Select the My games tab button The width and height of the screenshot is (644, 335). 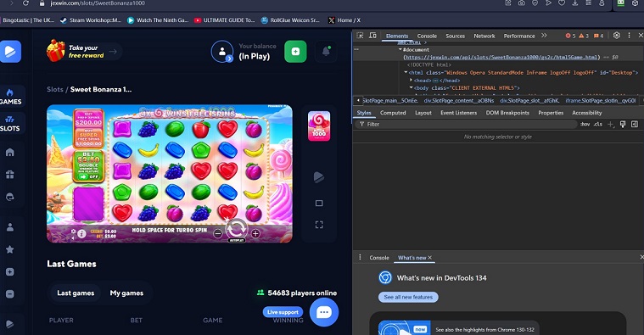(x=126, y=293)
